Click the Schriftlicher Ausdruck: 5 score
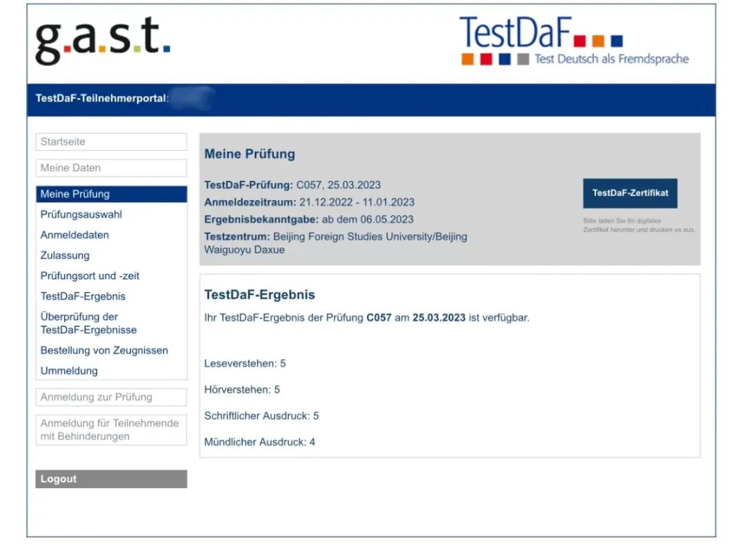 click(262, 416)
